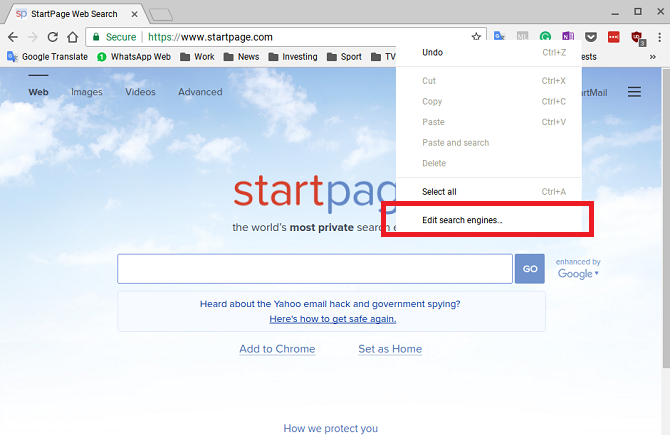The height and width of the screenshot is (435, 670).
Task: Open the WhatsApp Web bookmark
Action: click(134, 57)
